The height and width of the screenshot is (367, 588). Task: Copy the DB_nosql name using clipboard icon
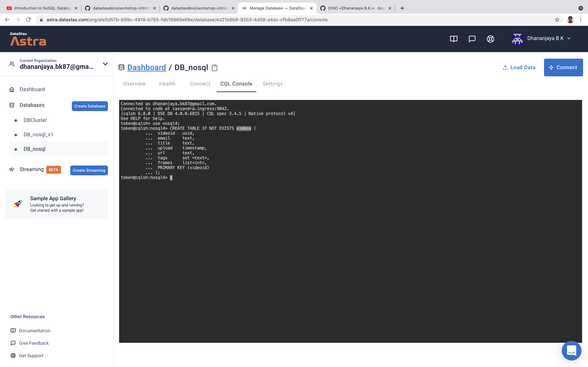(215, 68)
